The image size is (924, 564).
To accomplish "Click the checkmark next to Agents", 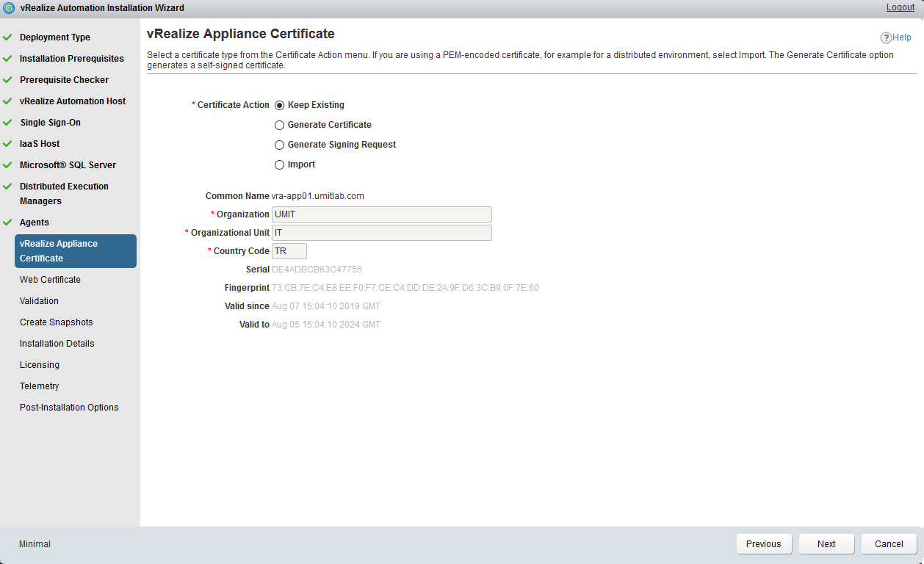I will pyautogui.click(x=7, y=223).
